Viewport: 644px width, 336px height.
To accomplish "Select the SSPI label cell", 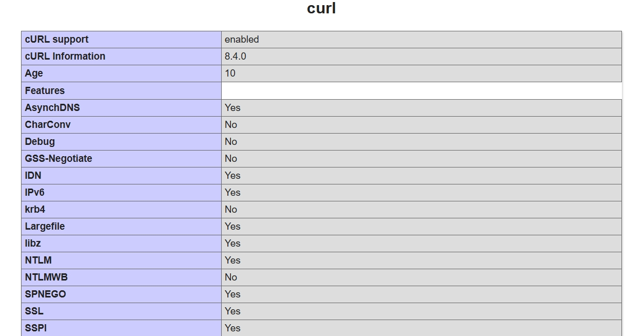I will click(x=36, y=328).
